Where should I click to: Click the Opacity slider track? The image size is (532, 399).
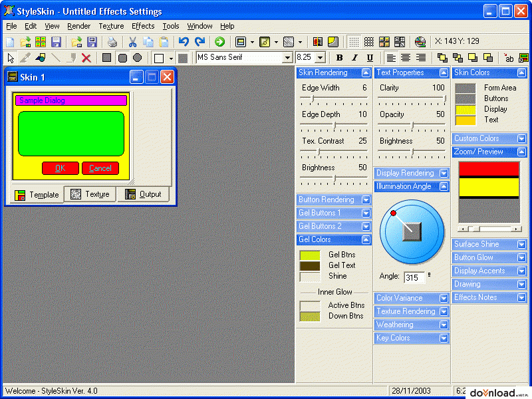(412, 126)
